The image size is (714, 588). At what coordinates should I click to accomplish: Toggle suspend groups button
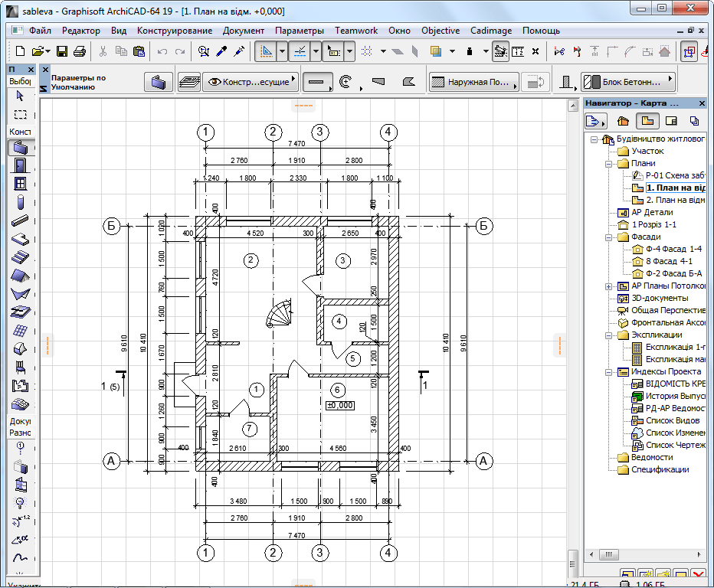tap(500, 51)
